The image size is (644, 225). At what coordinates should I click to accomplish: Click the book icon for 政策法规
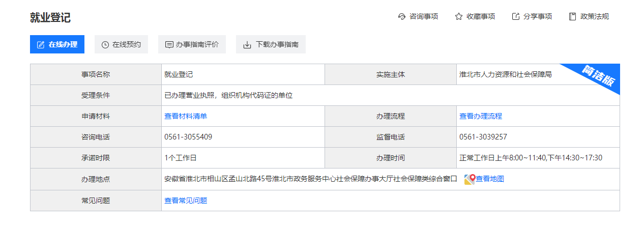click(x=573, y=16)
